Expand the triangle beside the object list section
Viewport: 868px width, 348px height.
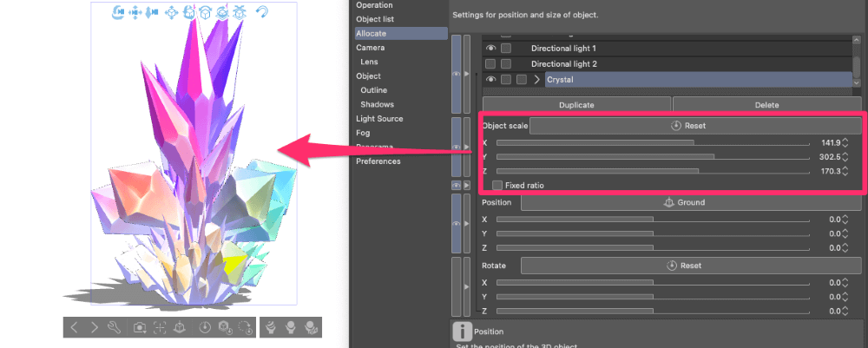pyautogui.click(x=467, y=74)
